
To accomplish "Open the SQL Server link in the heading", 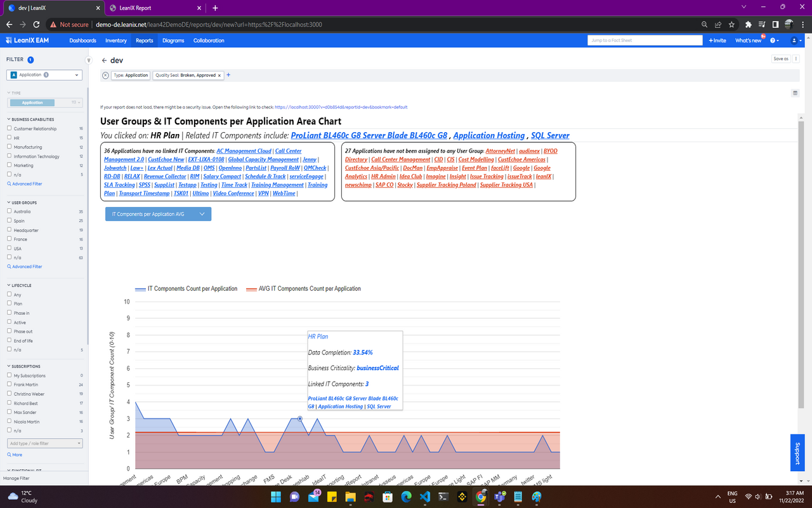I will pos(550,135).
